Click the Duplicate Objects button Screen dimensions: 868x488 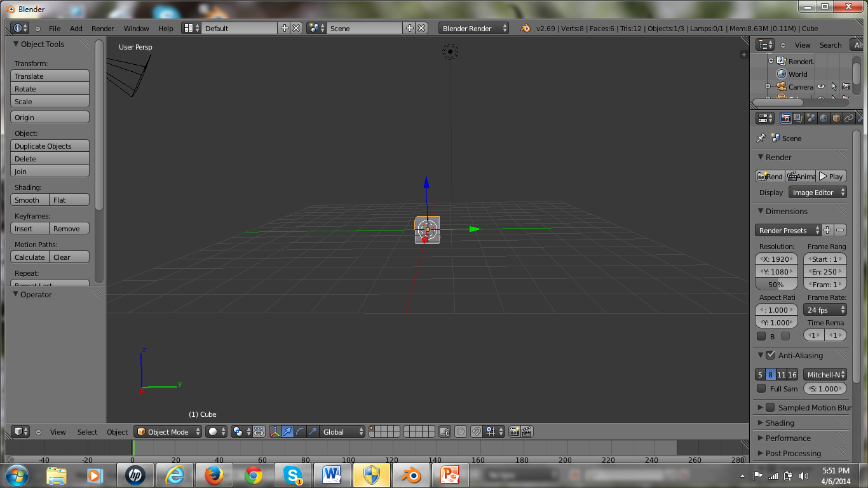click(50, 146)
